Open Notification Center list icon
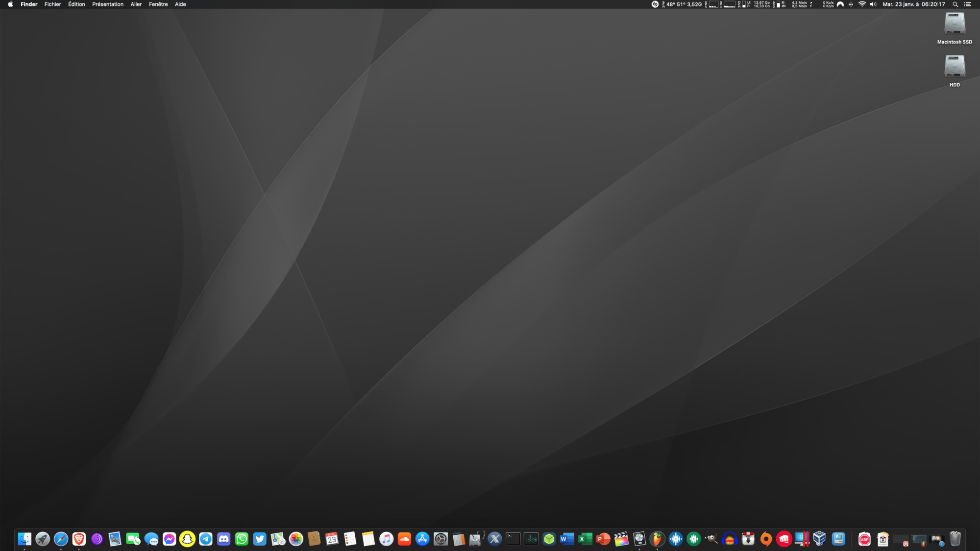The width and height of the screenshot is (980, 551). 968,4
